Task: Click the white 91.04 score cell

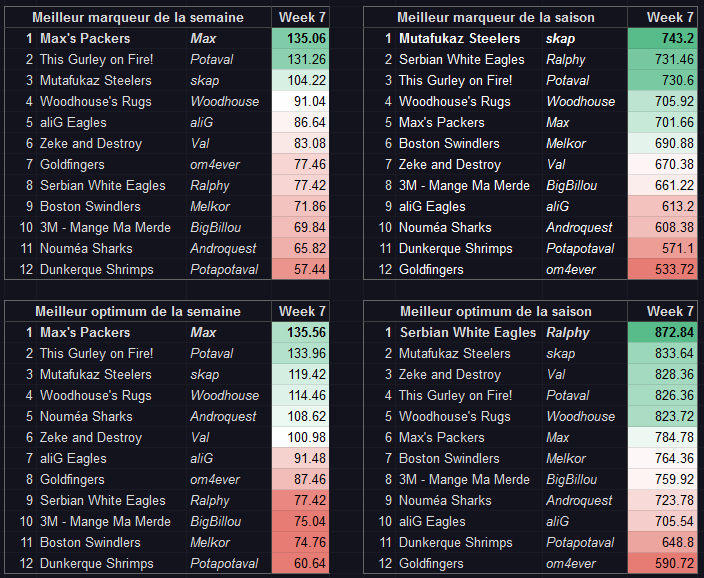Action: [300, 101]
